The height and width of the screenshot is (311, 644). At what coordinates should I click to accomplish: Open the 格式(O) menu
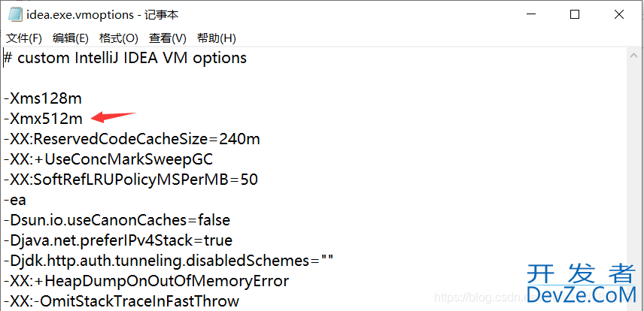pyautogui.click(x=119, y=38)
